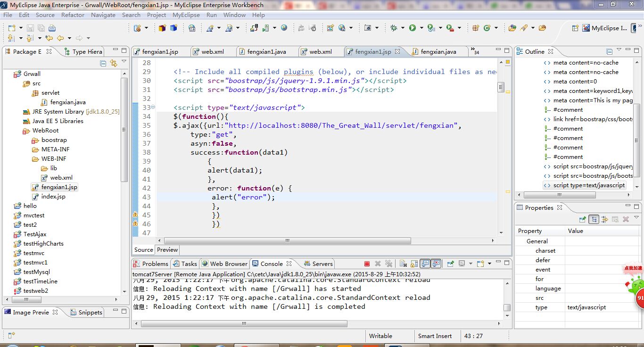Click the green Run button icon

(413, 28)
